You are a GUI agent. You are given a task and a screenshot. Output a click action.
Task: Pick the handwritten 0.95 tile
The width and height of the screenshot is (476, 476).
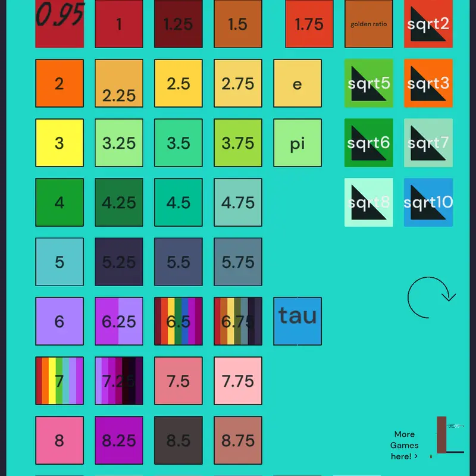pyautogui.click(x=59, y=24)
